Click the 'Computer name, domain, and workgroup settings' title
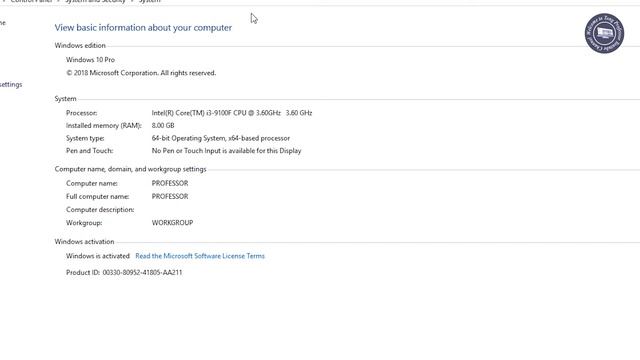This screenshot has height=360, width=640. point(131,169)
